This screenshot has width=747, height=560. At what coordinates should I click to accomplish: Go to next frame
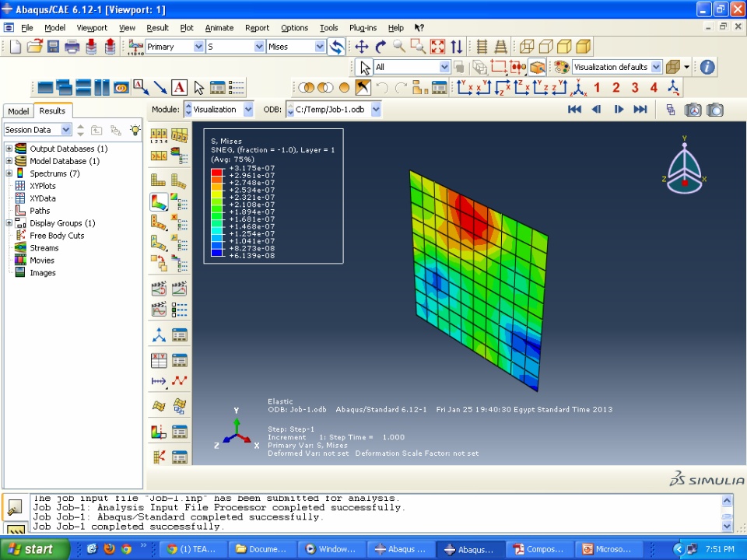[619, 110]
